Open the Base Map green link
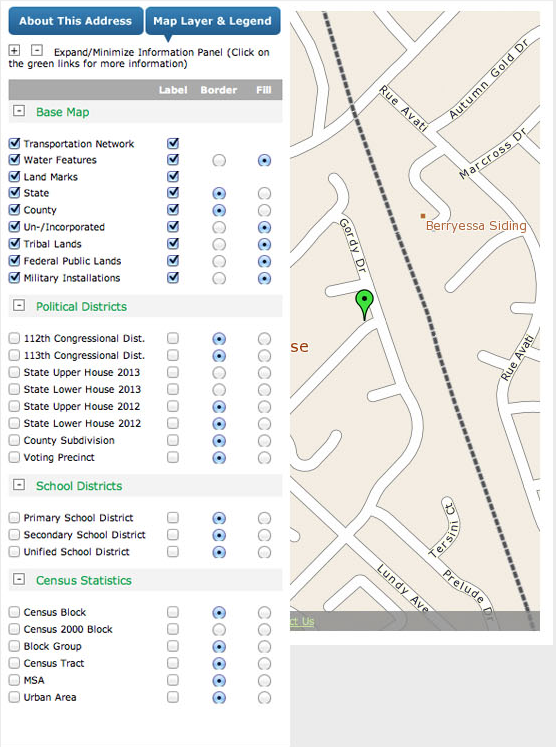Screen dimensions: 556x747 (x=62, y=112)
